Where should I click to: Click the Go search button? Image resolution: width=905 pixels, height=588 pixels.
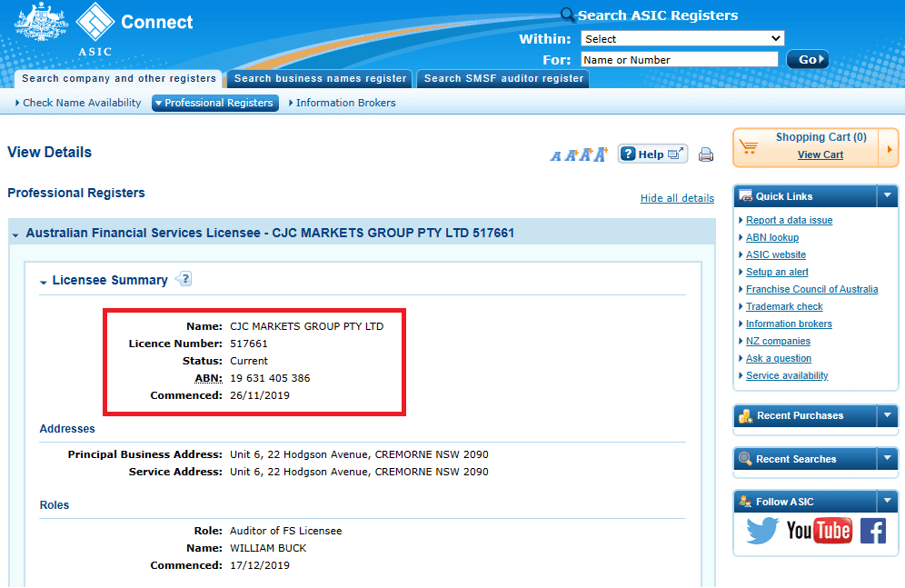(808, 59)
